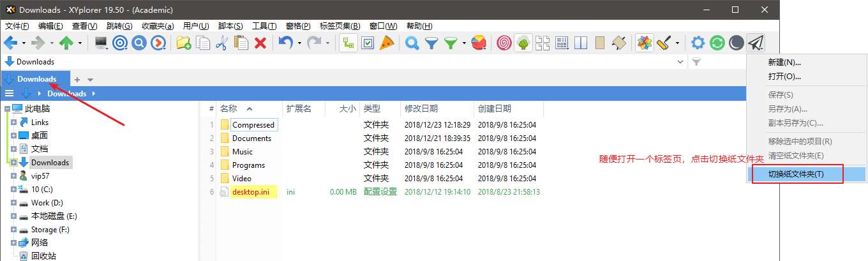Click the dark moon icon

click(x=737, y=43)
